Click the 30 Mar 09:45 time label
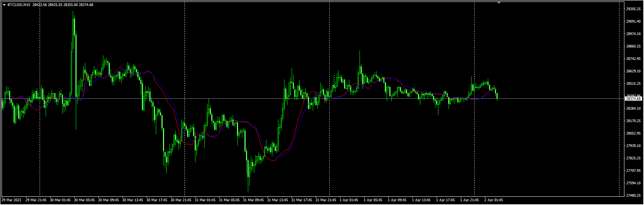The width and height of the screenshot is (644, 205). (108, 200)
